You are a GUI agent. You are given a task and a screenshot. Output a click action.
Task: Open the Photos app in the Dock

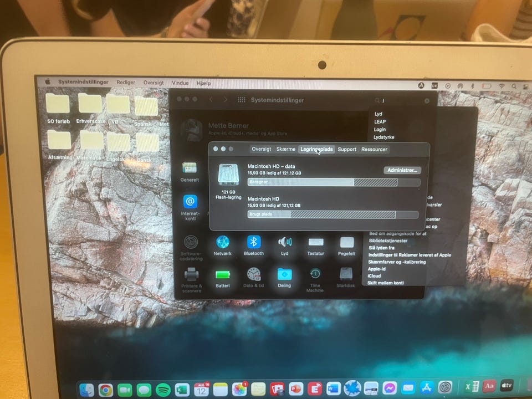pyautogui.click(x=239, y=389)
